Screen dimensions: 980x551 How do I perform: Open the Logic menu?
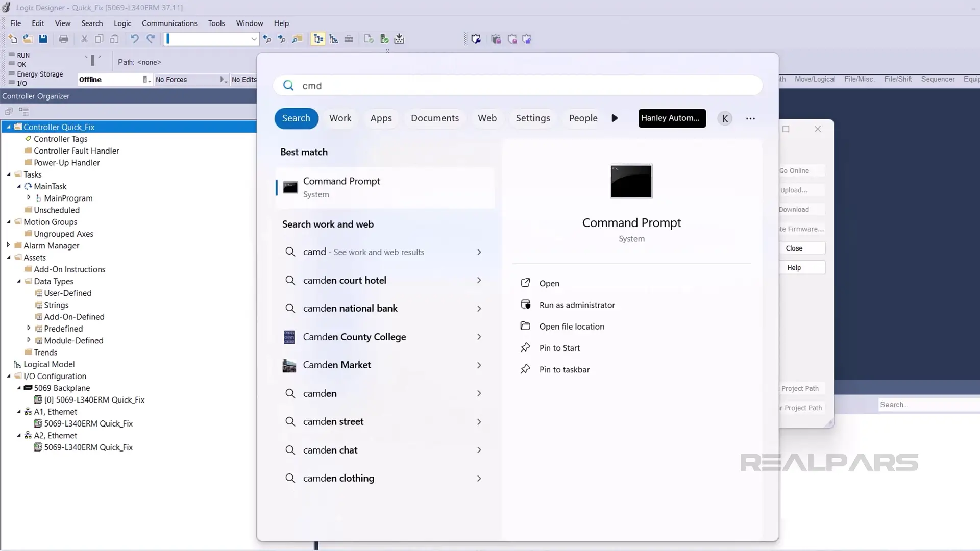(x=122, y=23)
